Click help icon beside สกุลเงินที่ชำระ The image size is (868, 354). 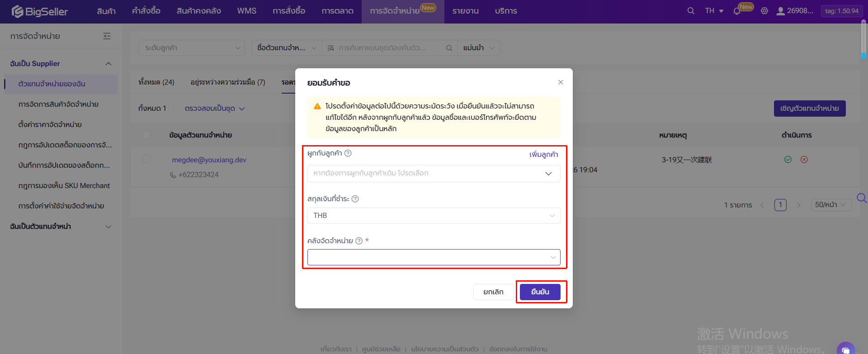point(355,199)
